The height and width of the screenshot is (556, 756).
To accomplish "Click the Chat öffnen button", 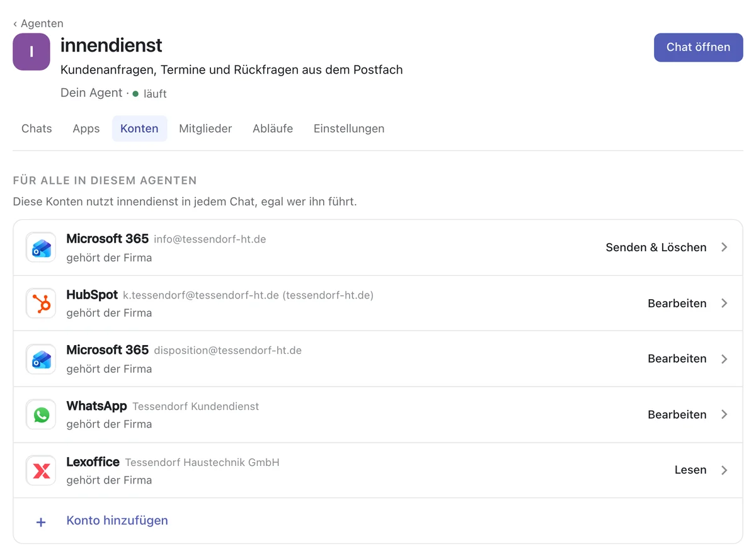I will click(699, 47).
